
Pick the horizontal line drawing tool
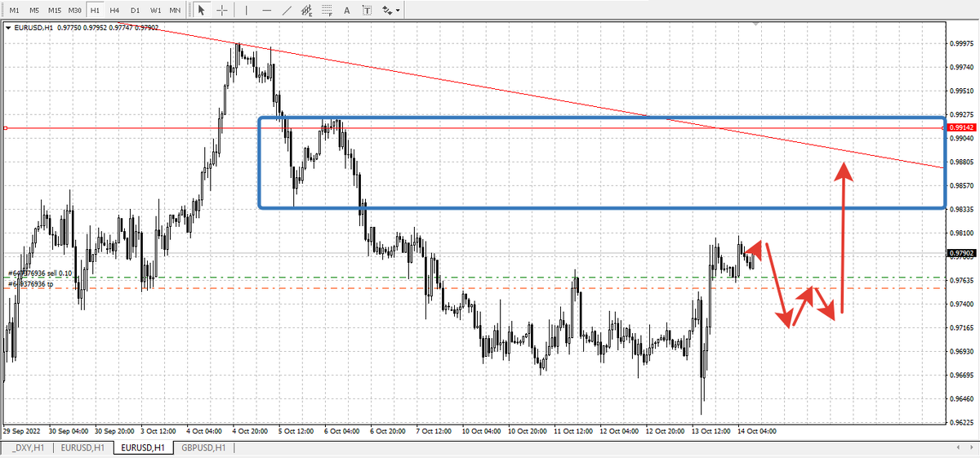pos(266,11)
